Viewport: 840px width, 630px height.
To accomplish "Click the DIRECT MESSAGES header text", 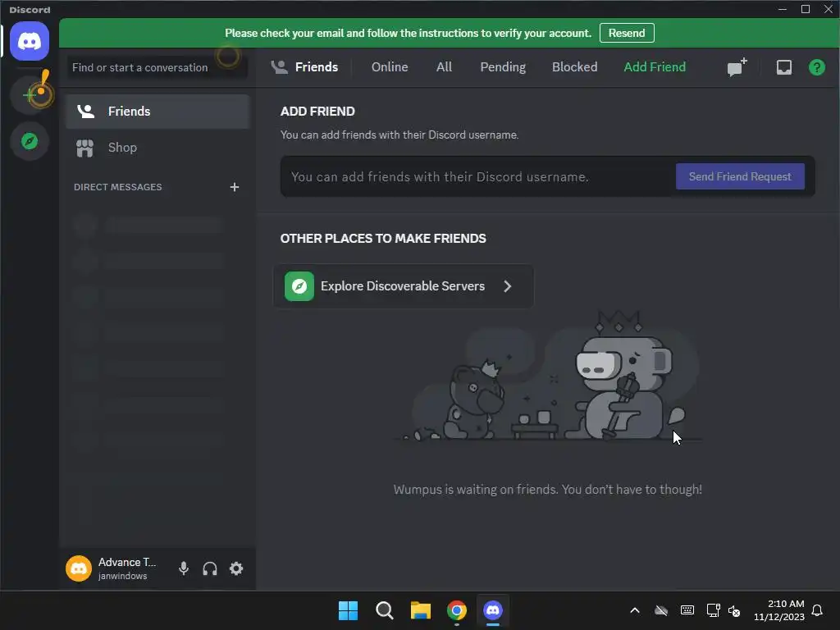I will pos(118,187).
